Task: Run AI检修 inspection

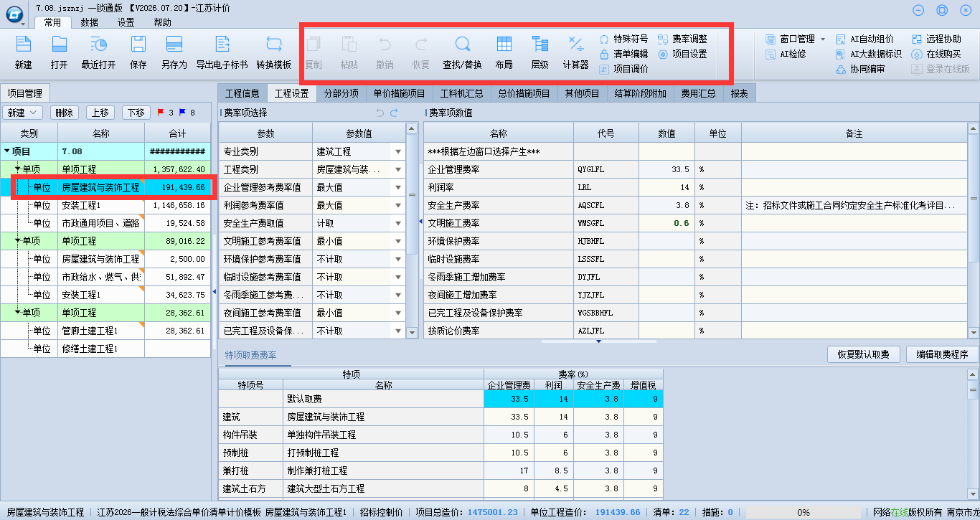Action: coord(786,54)
